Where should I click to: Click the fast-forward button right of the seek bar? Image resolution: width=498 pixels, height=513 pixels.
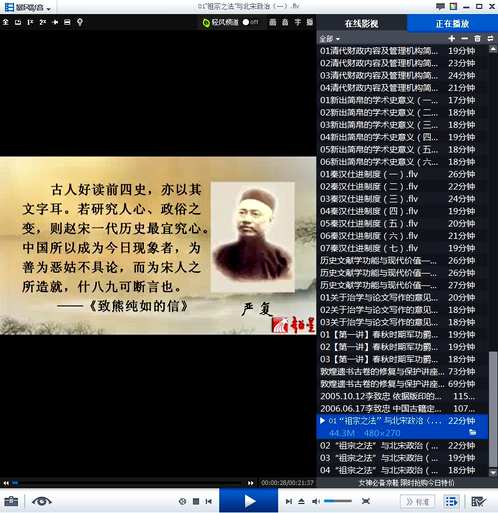250,483
